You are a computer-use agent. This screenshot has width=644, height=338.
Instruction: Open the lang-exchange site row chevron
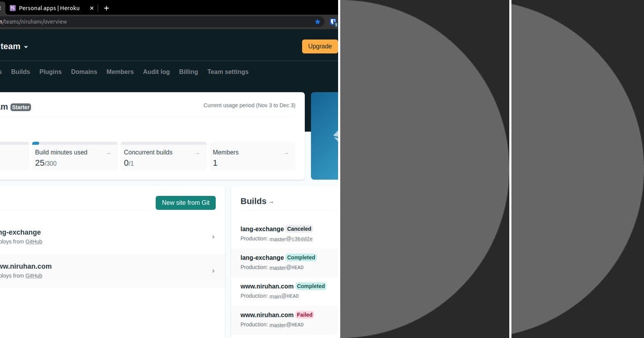tap(213, 237)
